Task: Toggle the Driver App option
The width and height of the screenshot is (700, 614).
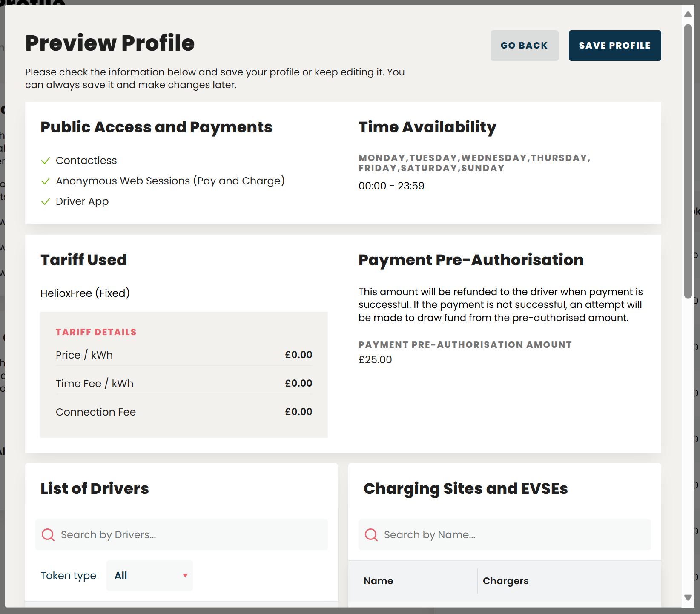Action: [x=82, y=201]
